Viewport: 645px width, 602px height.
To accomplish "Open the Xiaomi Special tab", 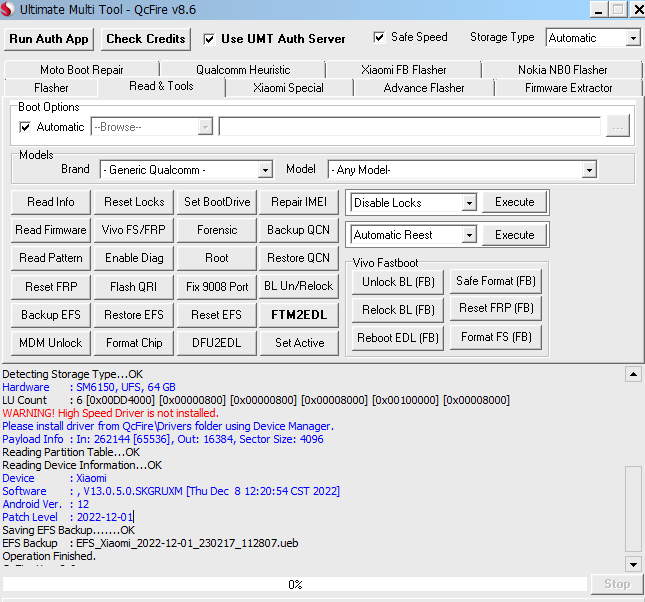I will [288, 88].
